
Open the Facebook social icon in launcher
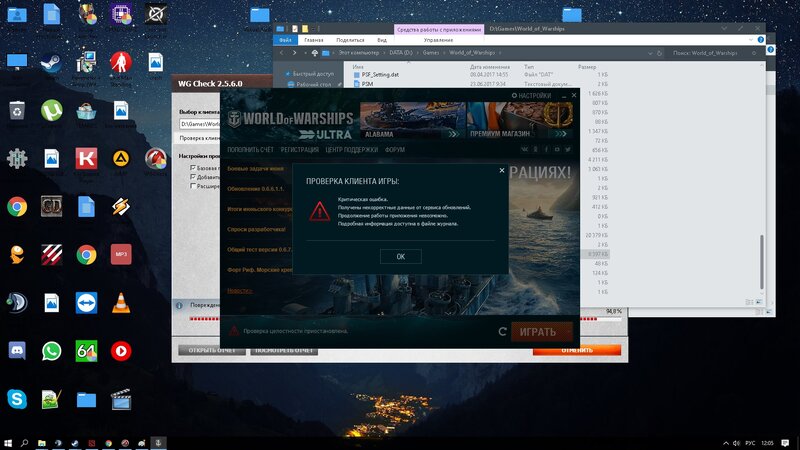click(x=546, y=149)
